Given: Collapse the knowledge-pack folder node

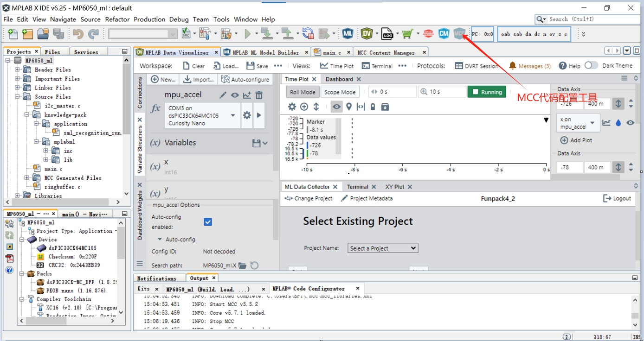Looking at the screenshot, I should 26,114.
